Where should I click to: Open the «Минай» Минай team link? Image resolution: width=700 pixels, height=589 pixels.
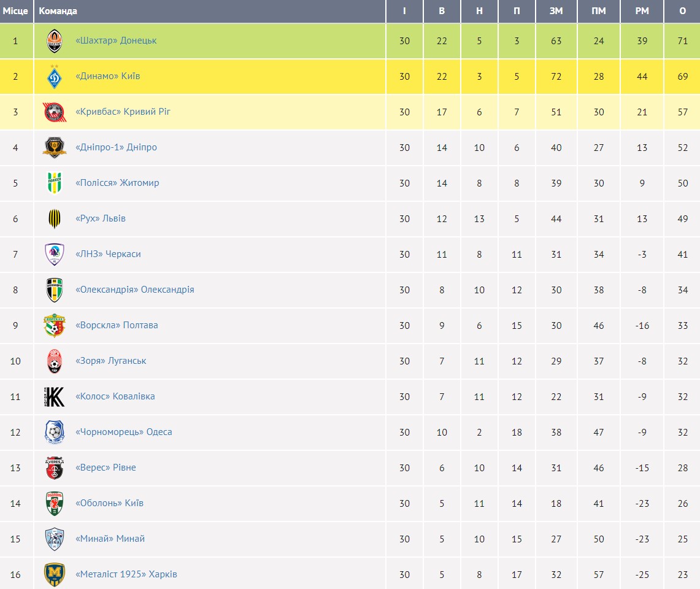point(110,539)
